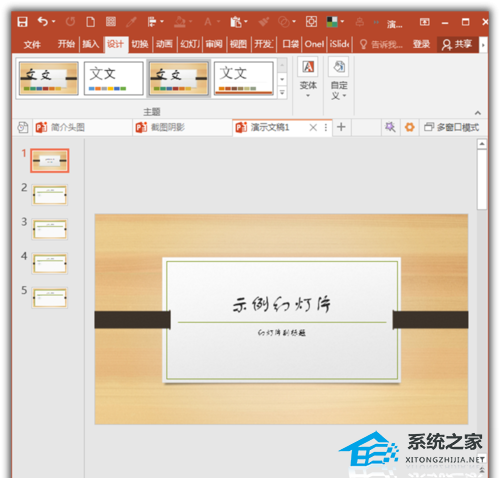Click the grid icon after new document
The height and width of the screenshot is (478, 500).
[x=111, y=22]
